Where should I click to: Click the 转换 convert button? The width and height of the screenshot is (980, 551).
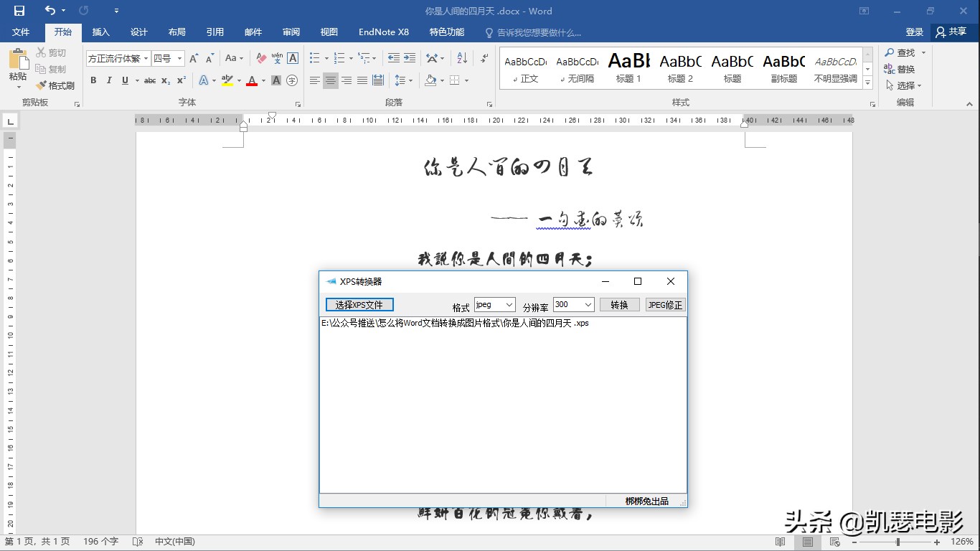click(x=619, y=304)
